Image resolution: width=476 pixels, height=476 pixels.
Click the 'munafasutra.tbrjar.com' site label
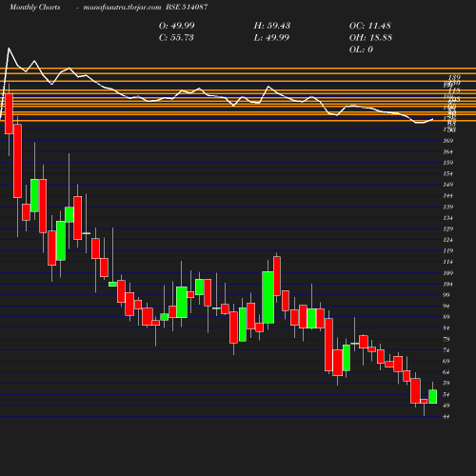pyautogui.click(x=122, y=8)
